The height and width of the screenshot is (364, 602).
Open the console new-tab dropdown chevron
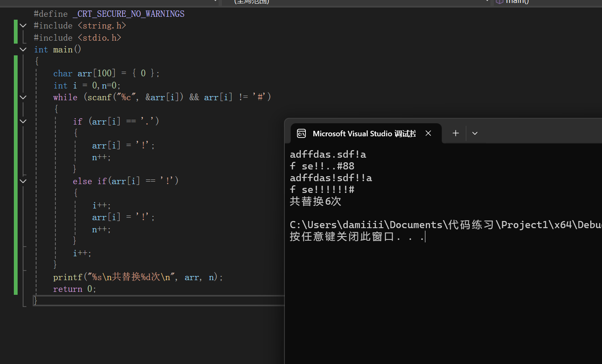click(475, 133)
